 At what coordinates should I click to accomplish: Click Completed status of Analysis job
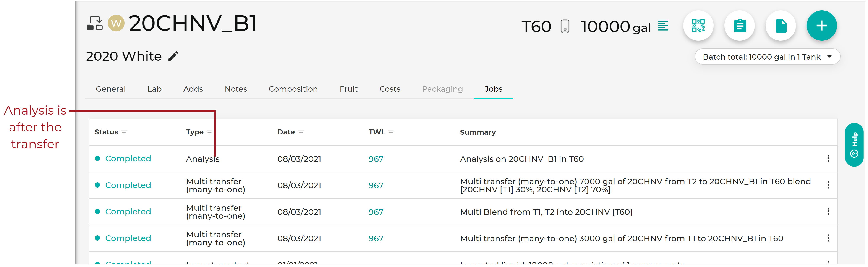[x=128, y=159]
